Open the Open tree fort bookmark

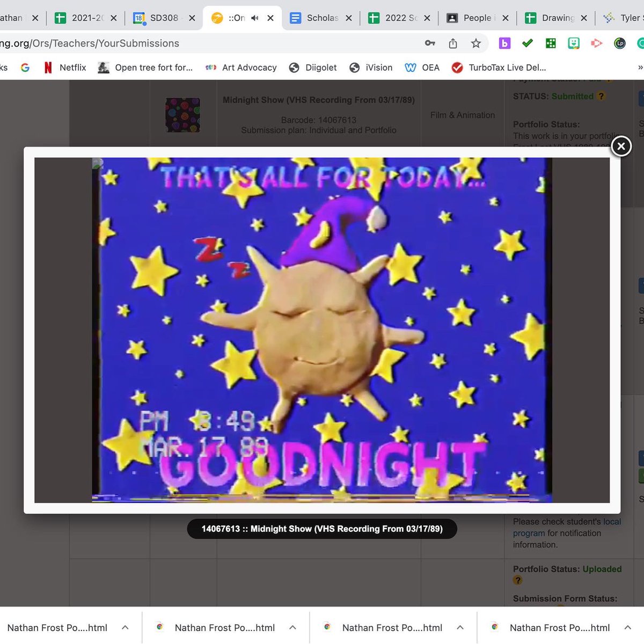(x=145, y=68)
